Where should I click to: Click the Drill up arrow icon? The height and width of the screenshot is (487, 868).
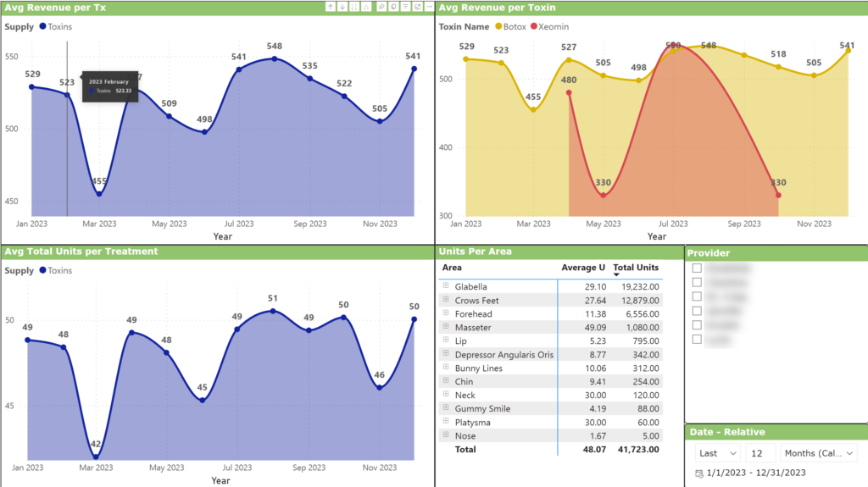(331, 7)
